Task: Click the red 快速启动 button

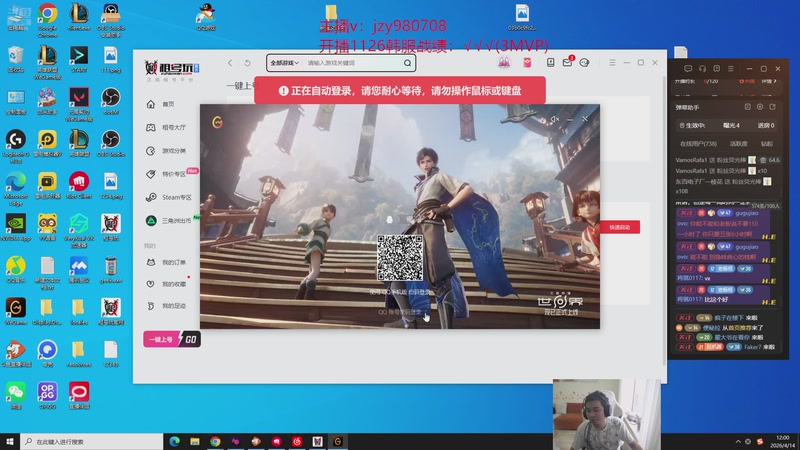Action: click(620, 227)
